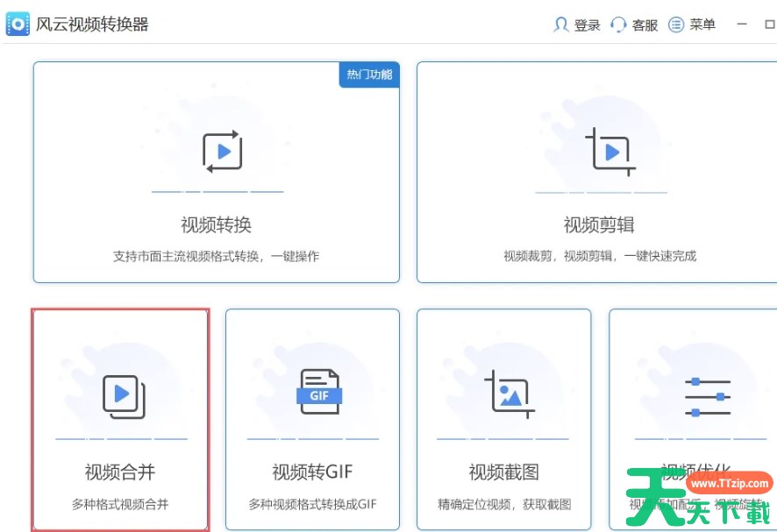Click the headset customer service icon

(x=619, y=25)
